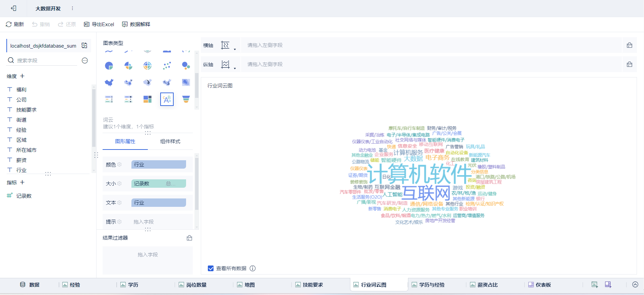
Task: Click the 记录数 pill in 大小 row
Action: (x=159, y=184)
